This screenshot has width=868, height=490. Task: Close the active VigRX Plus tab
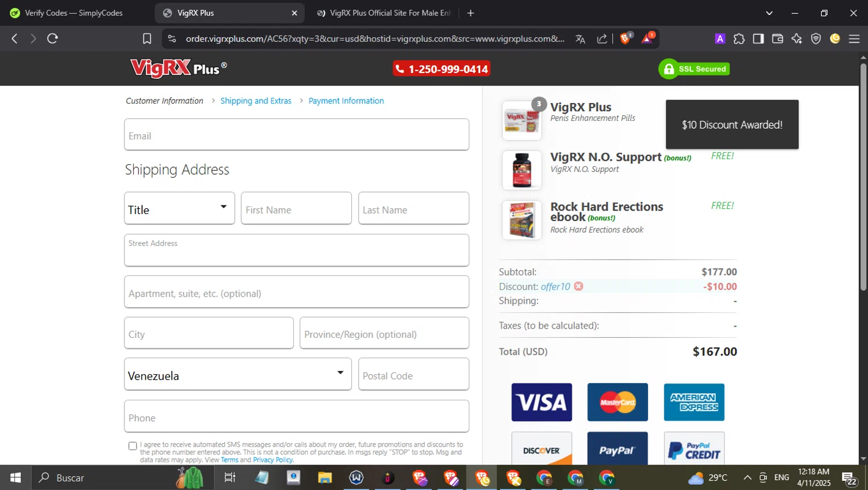tap(294, 13)
